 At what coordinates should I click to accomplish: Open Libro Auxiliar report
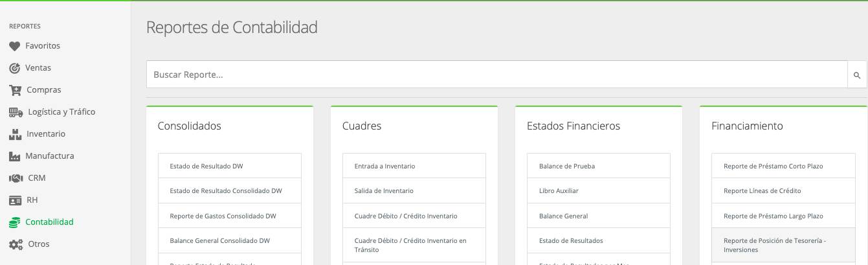[599, 190]
